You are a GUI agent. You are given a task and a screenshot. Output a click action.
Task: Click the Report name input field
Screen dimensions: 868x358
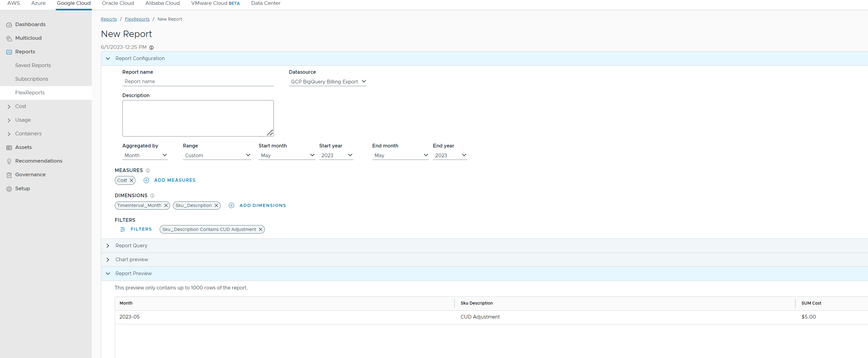pos(198,81)
